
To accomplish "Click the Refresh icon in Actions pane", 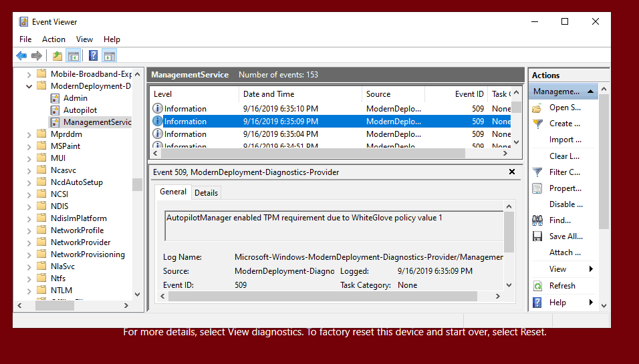I will tap(537, 287).
